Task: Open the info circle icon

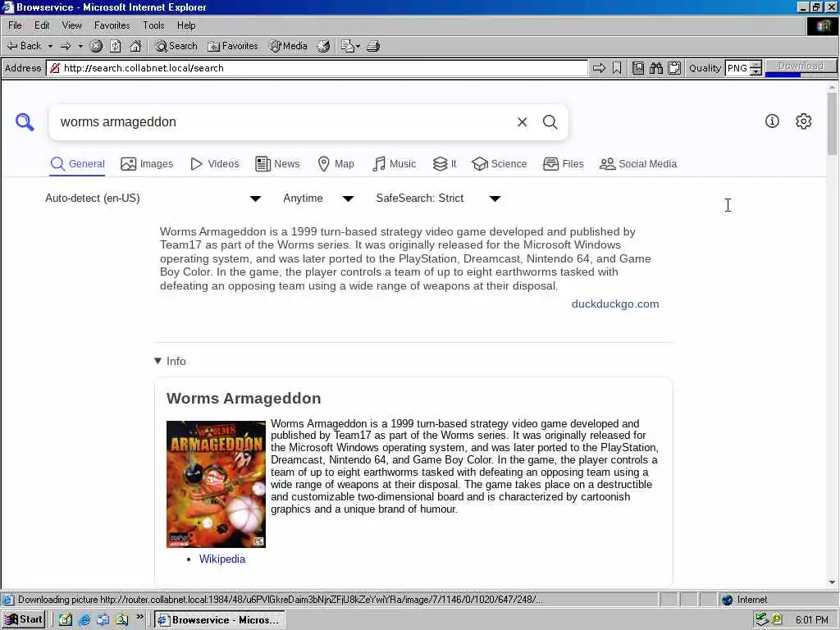Action: 772,121
